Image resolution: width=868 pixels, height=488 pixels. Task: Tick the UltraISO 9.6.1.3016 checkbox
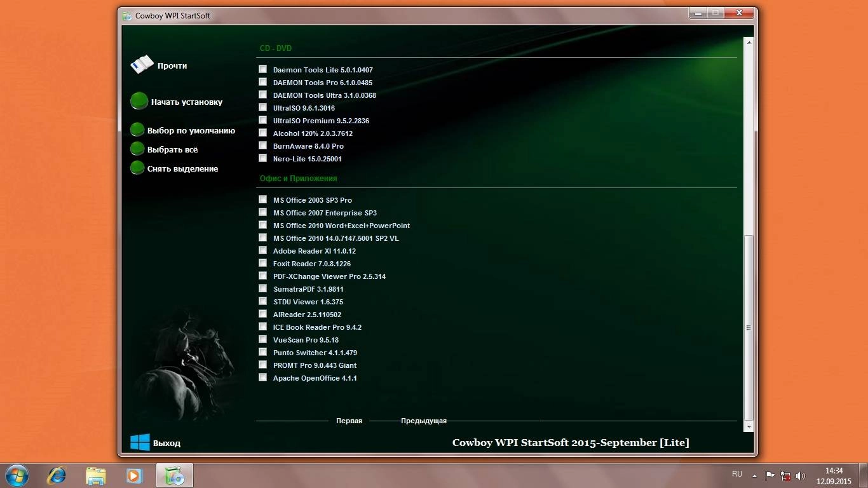(x=262, y=107)
